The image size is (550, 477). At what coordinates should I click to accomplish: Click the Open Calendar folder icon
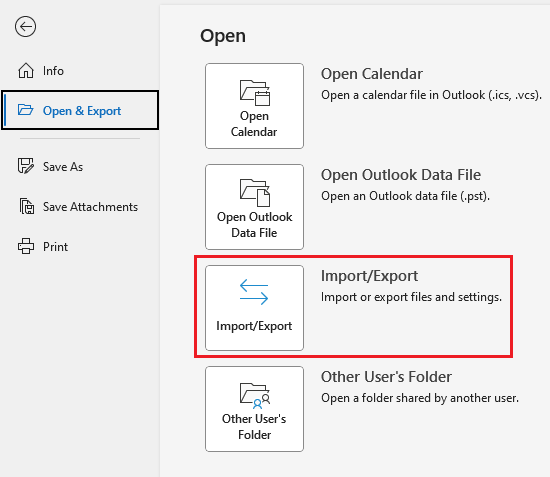click(x=255, y=93)
